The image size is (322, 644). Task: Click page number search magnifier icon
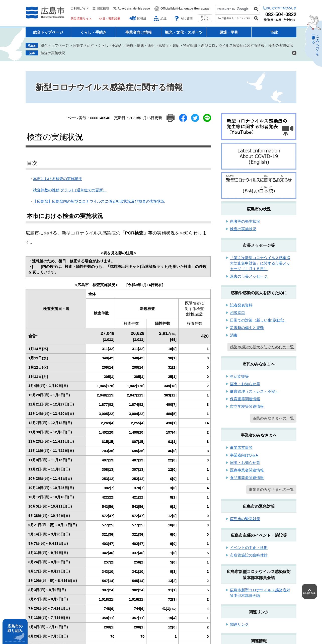256,18
